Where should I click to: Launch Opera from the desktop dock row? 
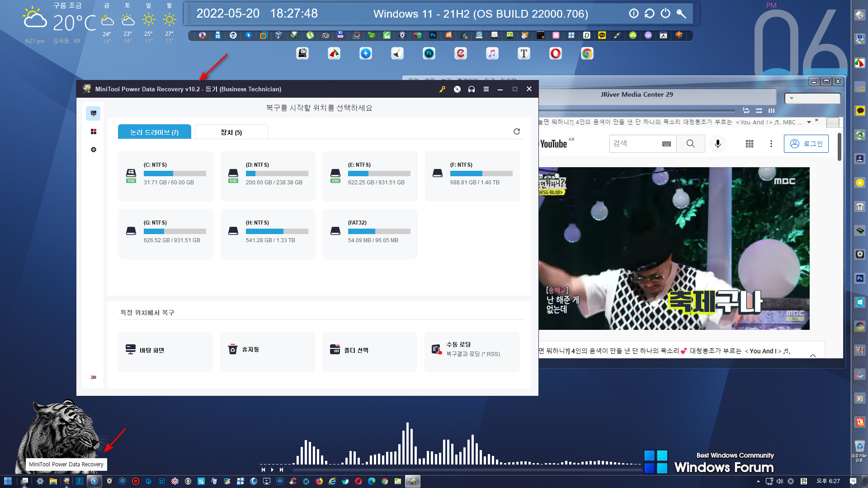(555, 54)
